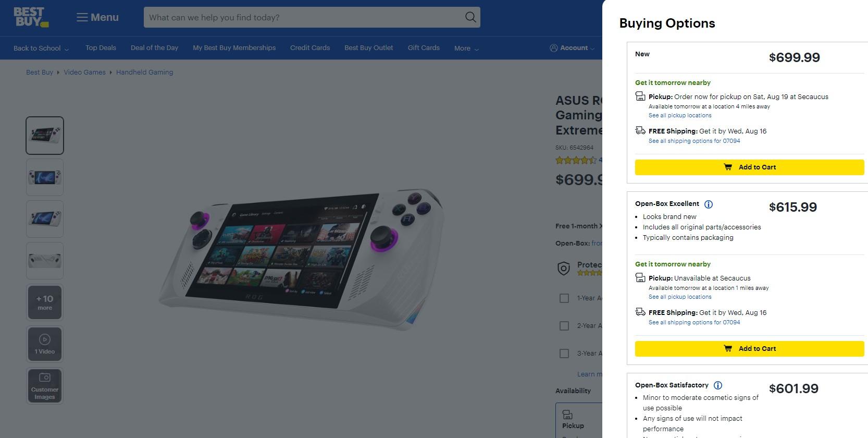Select the second product thumbnail image
868x438 pixels.
[x=45, y=177]
